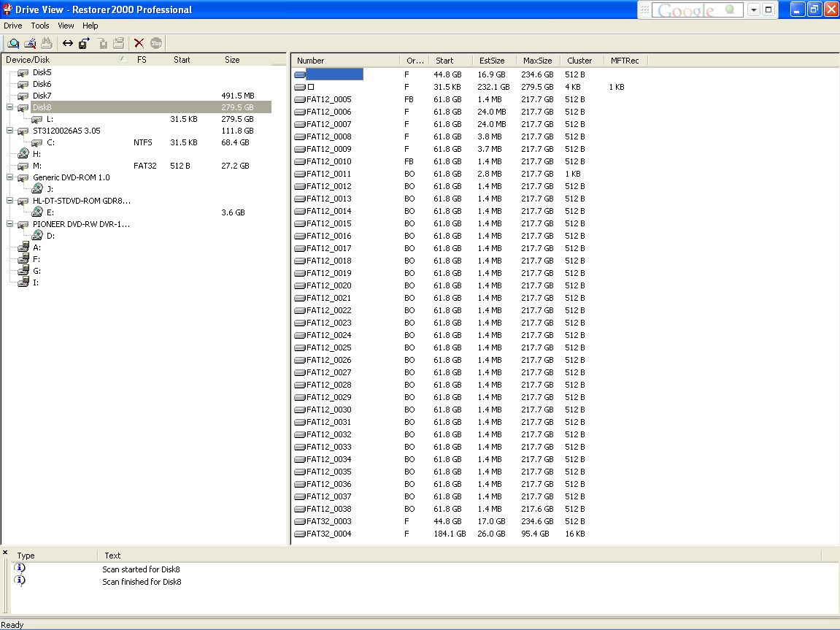This screenshot has width=840, height=630.
Task: Close the log panel with the small x
Action: coord(5,553)
